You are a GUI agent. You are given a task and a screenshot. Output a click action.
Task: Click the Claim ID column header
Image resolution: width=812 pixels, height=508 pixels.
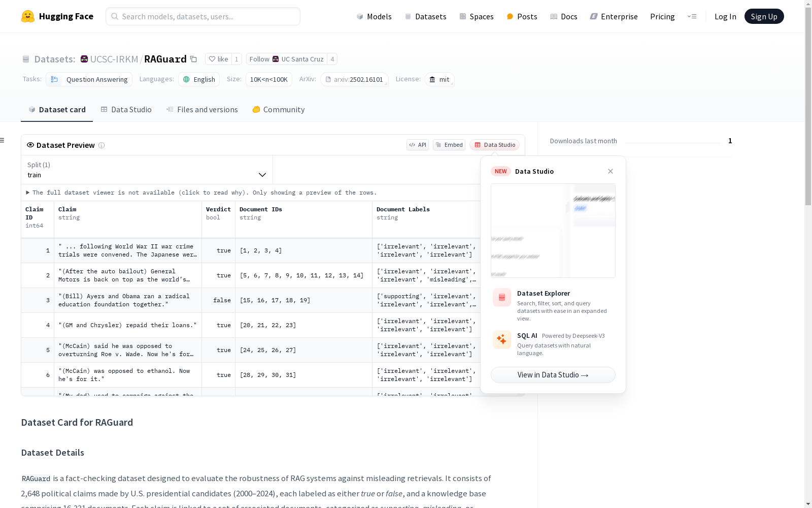pyautogui.click(x=38, y=219)
